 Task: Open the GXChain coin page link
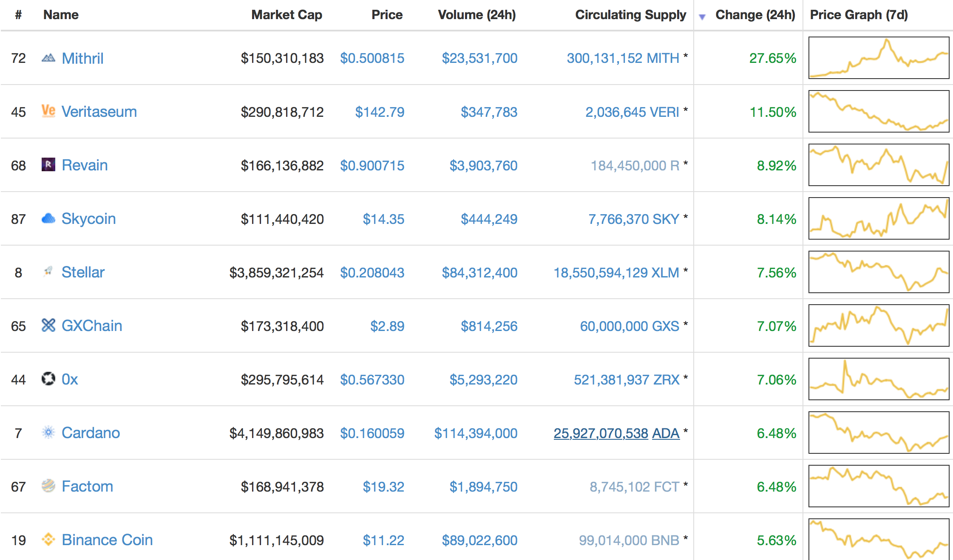(92, 326)
